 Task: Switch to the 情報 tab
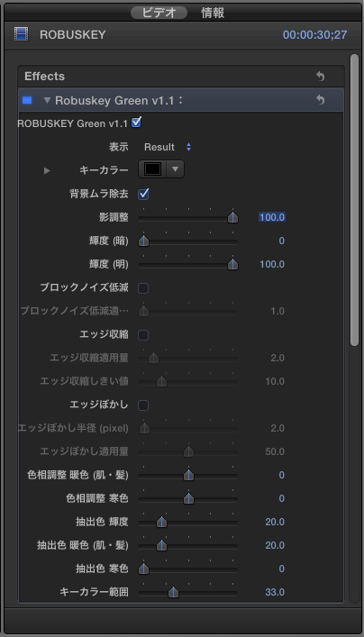(x=213, y=13)
